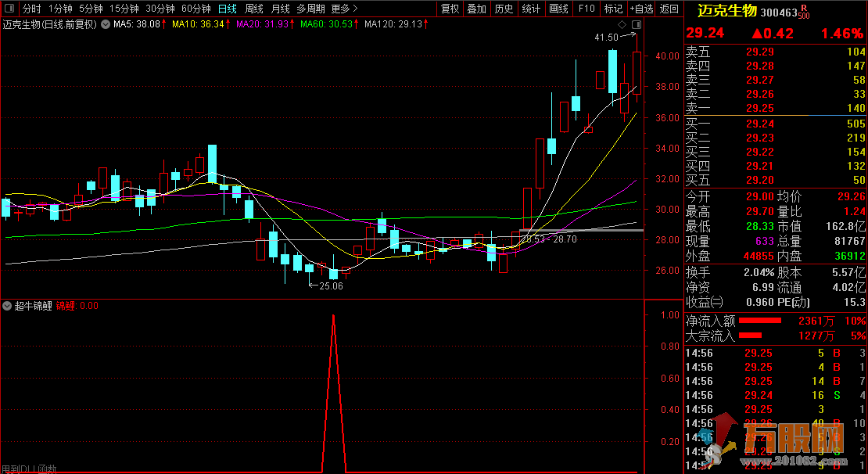Open the 多周期 multi-period view
Image resolution: width=868 pixels, height=474 pixels.
[x=310, y=9]
